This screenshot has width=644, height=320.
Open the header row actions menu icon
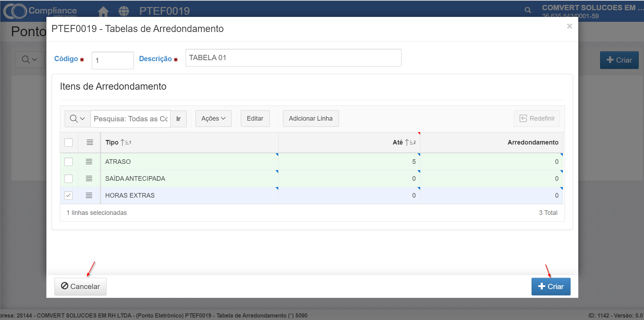[x=90, y=142]
